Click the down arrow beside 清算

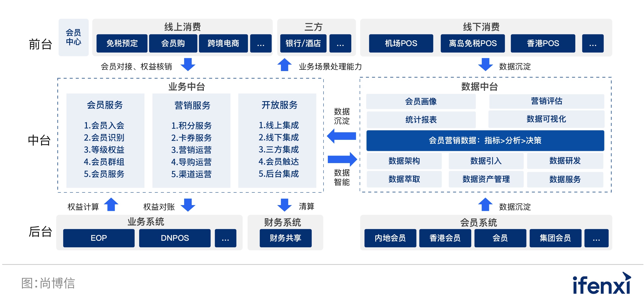[x=284, y=205]
